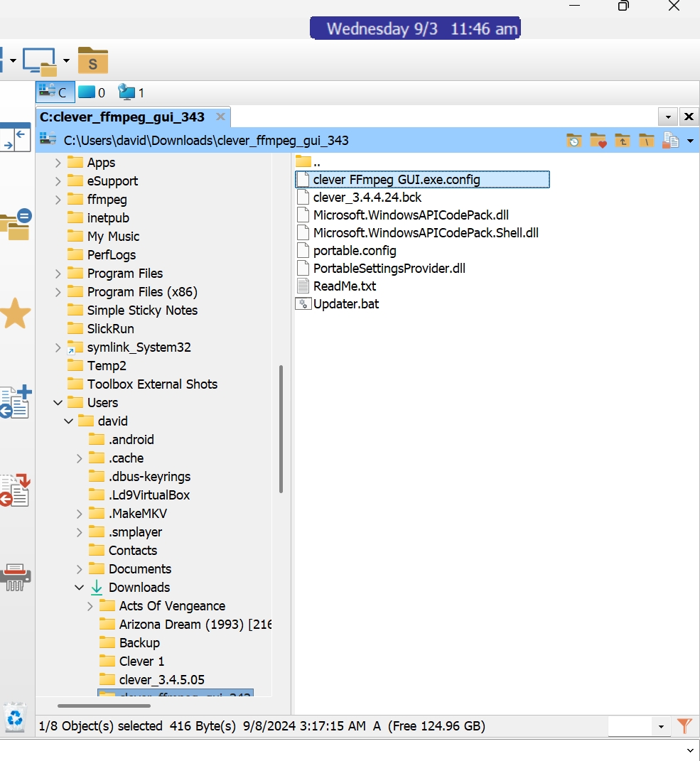Open the filter combo box dropdown
This screenshot has width=700, height=761.
coord(661,727)
